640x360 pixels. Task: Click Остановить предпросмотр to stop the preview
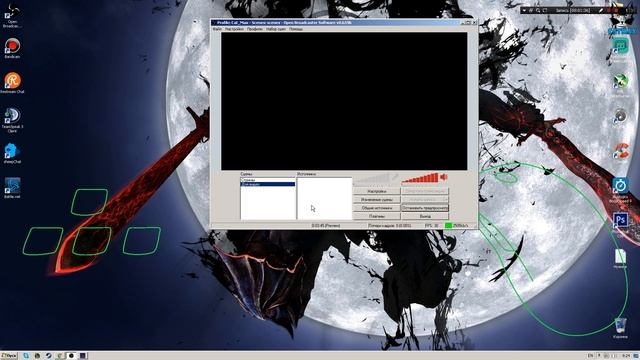click(425, 208)
